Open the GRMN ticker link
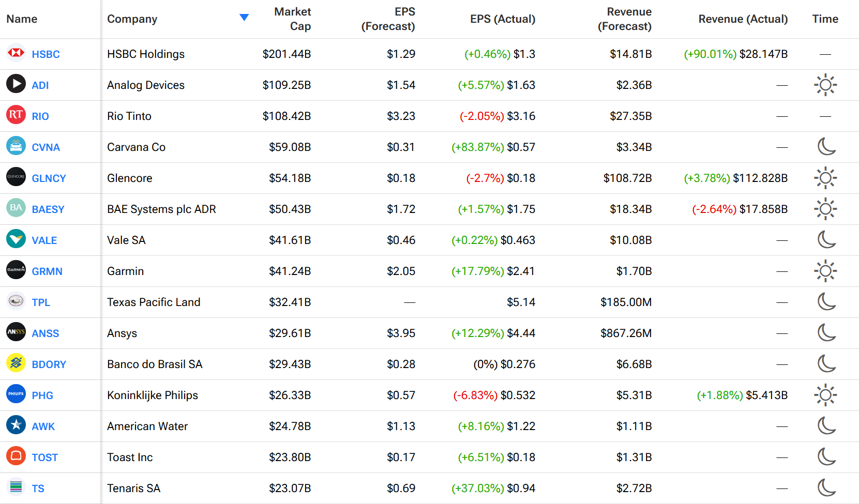 47,271
